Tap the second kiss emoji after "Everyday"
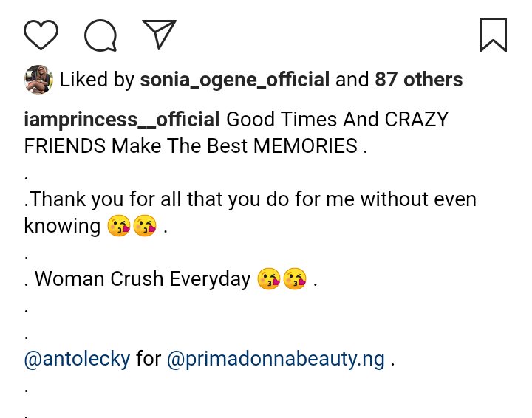The image size is (532, 418). pos(295,280)
